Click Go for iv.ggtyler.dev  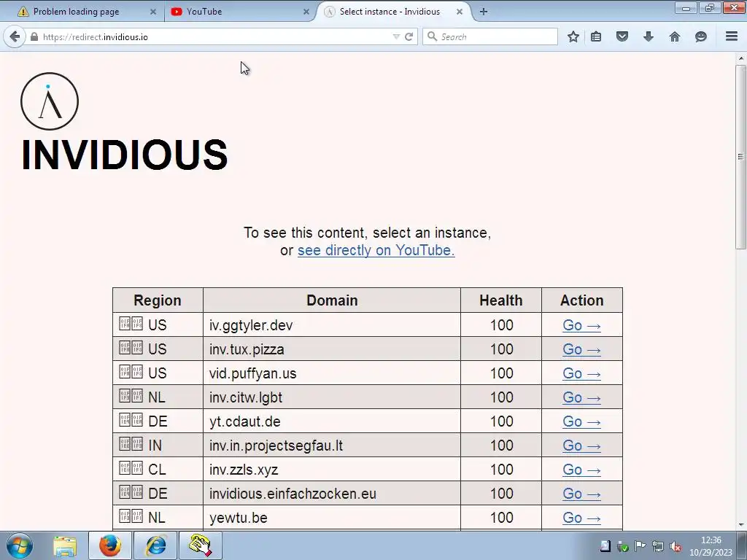click(x=581, y=325)
